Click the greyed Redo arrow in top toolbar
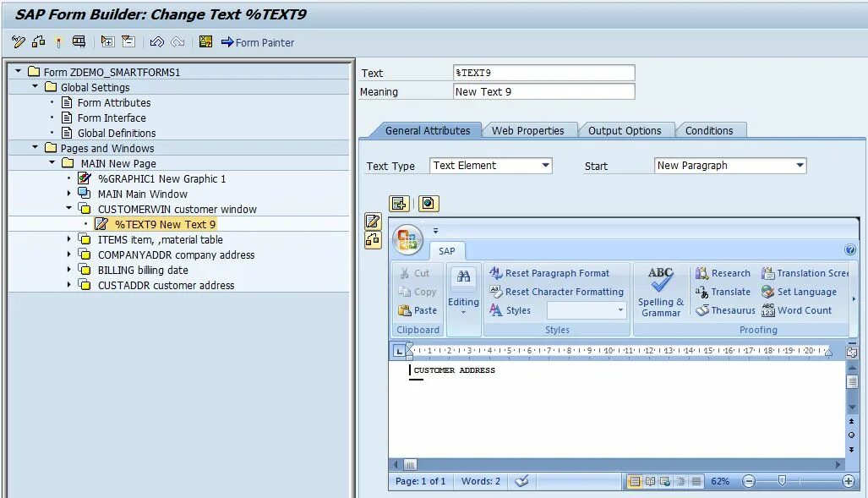This screenshot has width=868, height=498. click(177, 41)
